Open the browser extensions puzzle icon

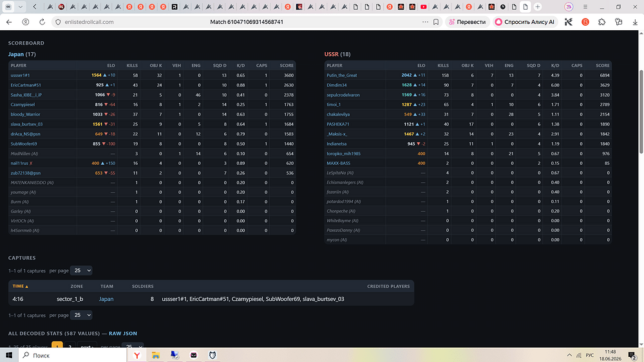click(601, 22)
